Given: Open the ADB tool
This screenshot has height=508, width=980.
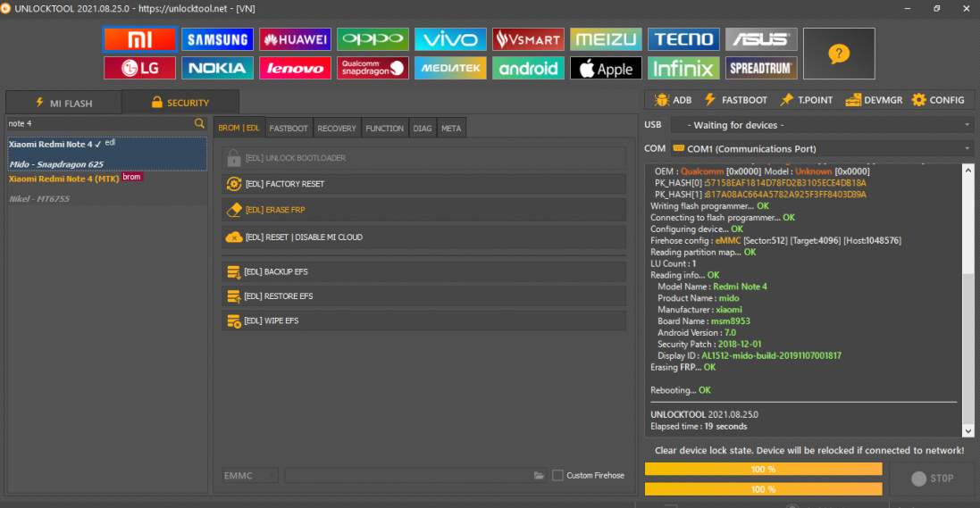Looking at the screenshot, I should (673, 100).
